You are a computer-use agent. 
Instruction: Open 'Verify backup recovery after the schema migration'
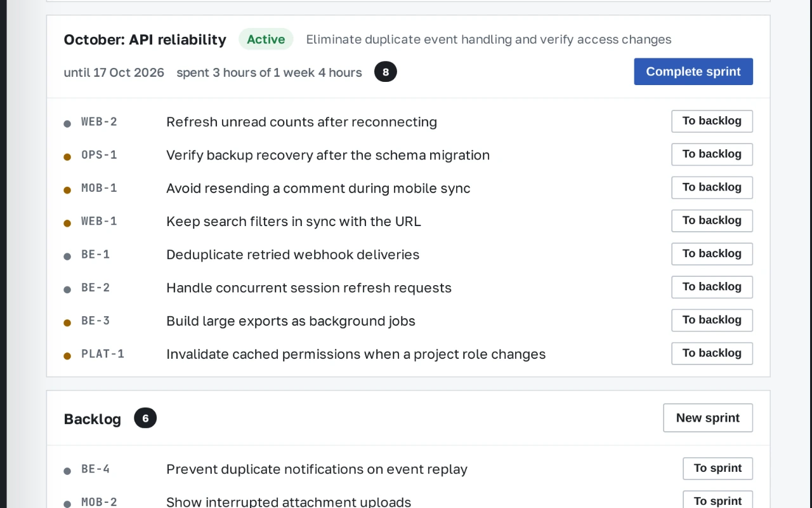click(x=328, y=155)
